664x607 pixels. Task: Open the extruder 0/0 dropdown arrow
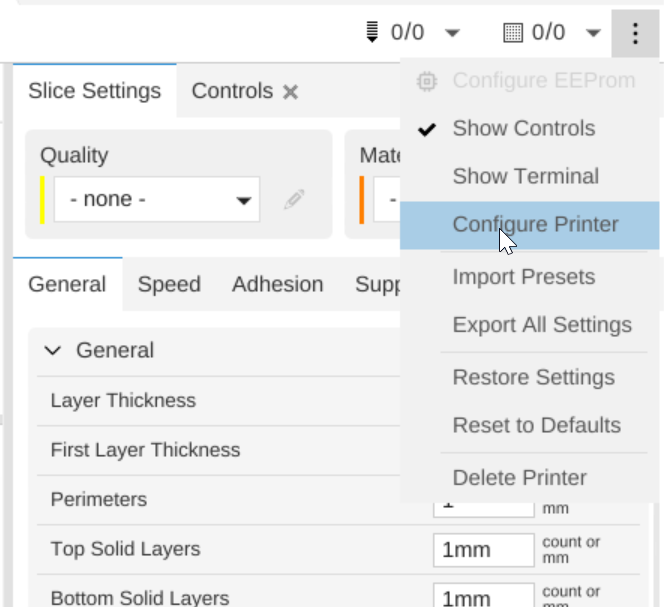point(452,33)
